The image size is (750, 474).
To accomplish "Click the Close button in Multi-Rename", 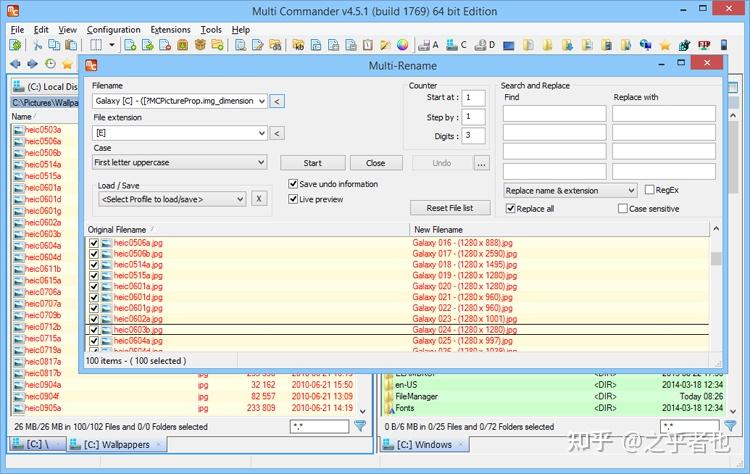I will 376,163.
